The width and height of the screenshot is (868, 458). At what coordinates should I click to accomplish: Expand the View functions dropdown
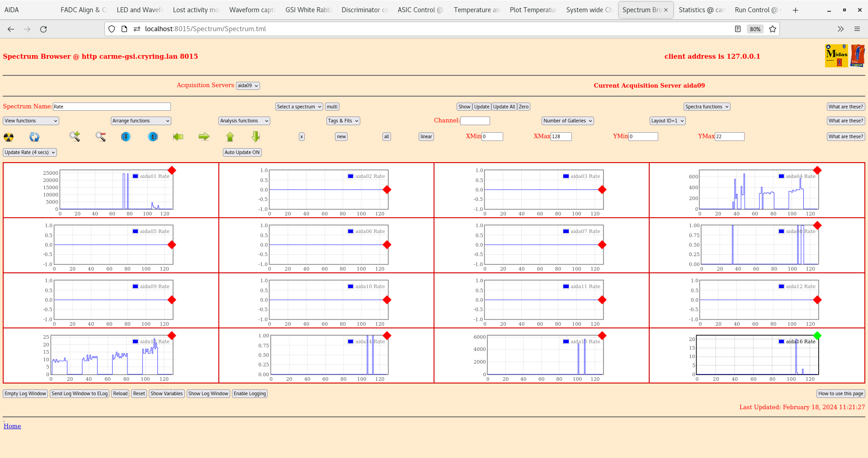pyautogui.click(x=31, y=121)
